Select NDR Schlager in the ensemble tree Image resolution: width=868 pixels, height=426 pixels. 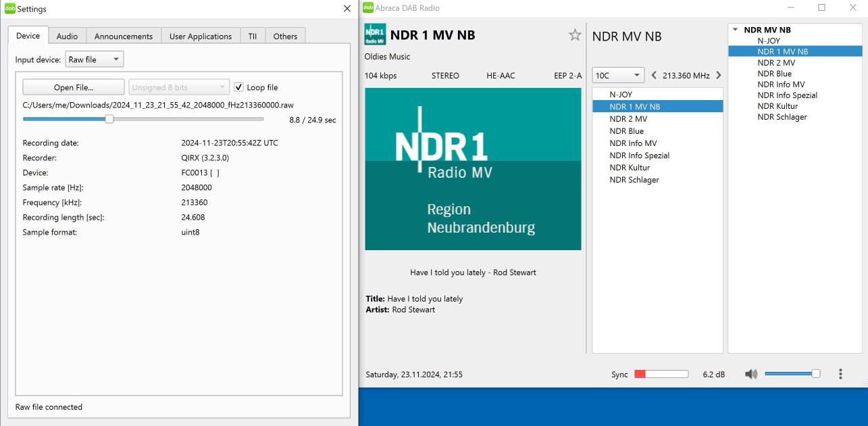pos(782,117)
